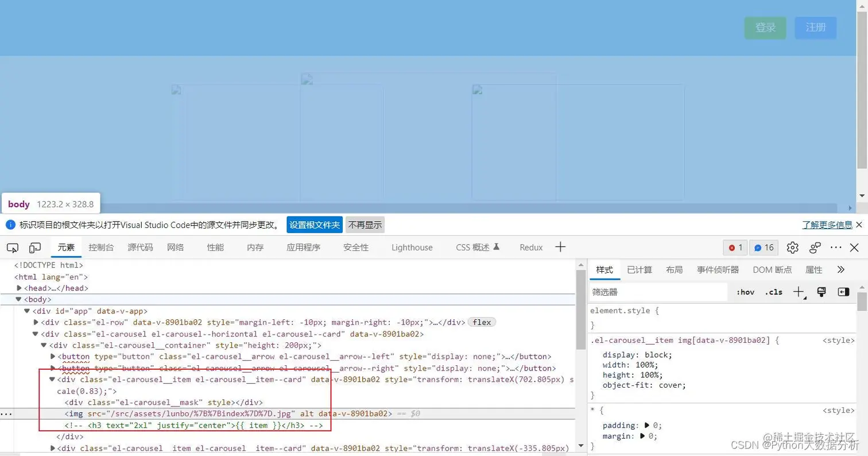Collapse the el-carousel__container div
868x456 pixels.
44,345
